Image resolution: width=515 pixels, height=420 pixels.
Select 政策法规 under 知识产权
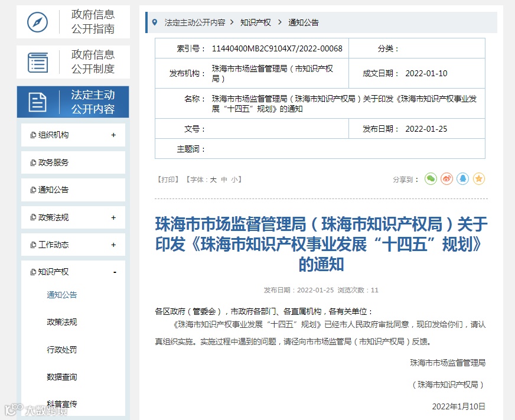tap(62, 322)
